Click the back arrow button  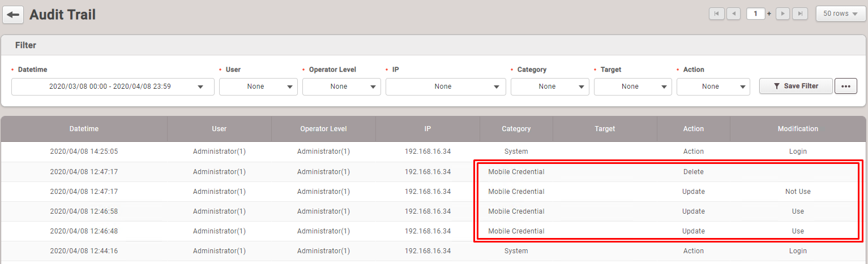[13, 15]
